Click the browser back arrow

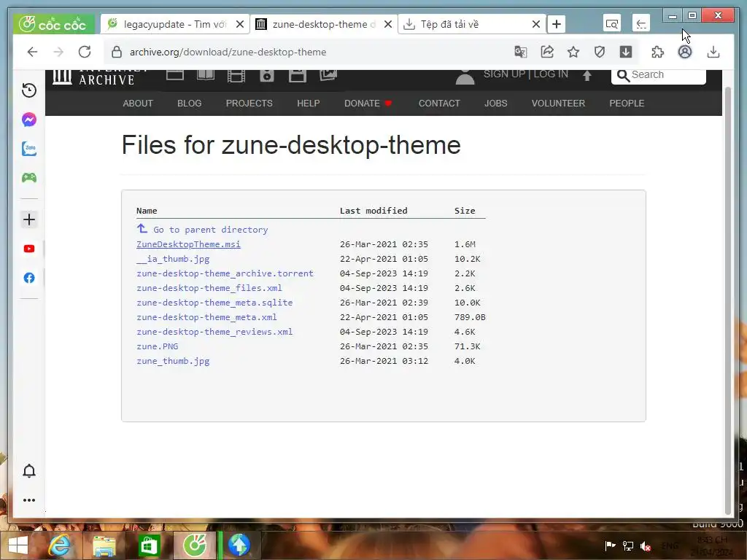[32, 52]
